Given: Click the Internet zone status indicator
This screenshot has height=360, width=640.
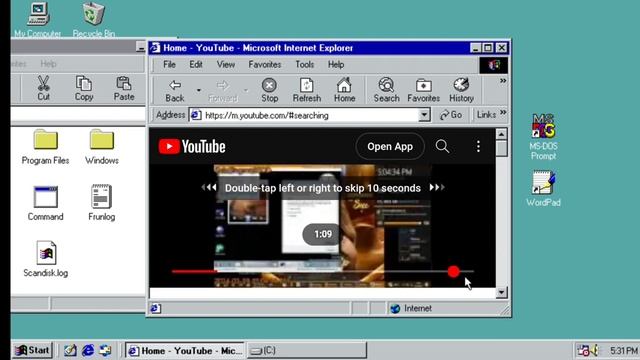Looking at the screenshot, I should 411,309.
